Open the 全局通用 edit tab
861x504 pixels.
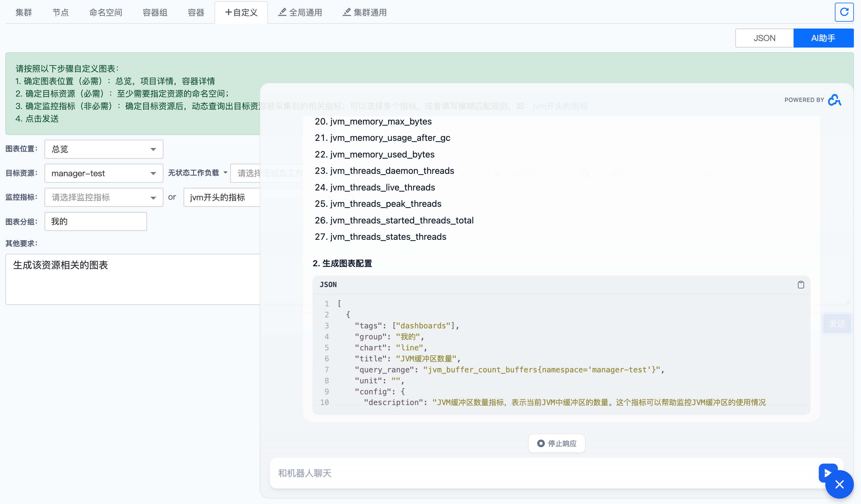click(x=300, y=13)
